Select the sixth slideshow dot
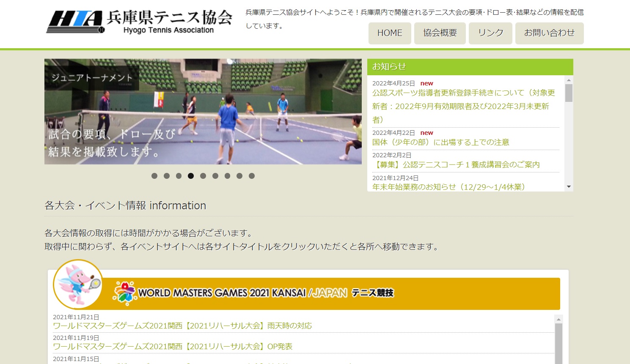Image resolution: width=630 pixels, height=364 pixels. (x=215, y=176)
